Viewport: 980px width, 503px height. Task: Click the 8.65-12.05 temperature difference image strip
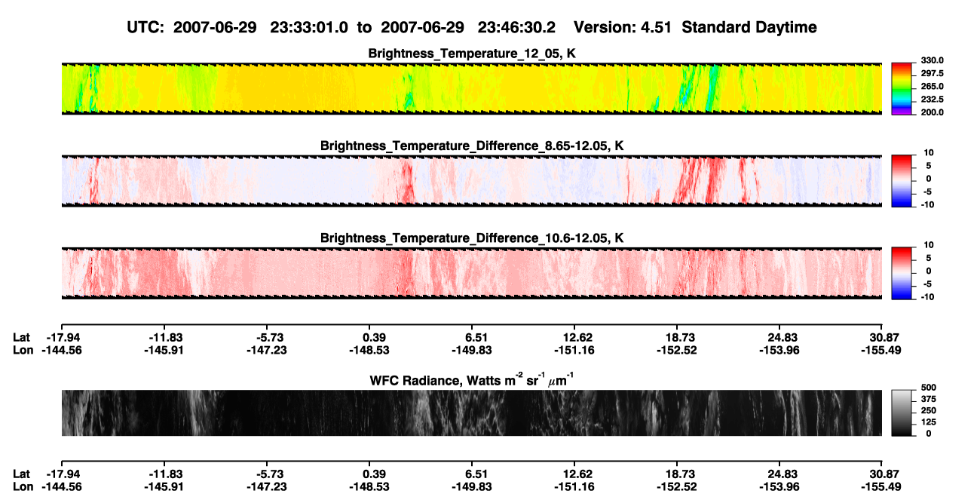(x=472, y=180)
